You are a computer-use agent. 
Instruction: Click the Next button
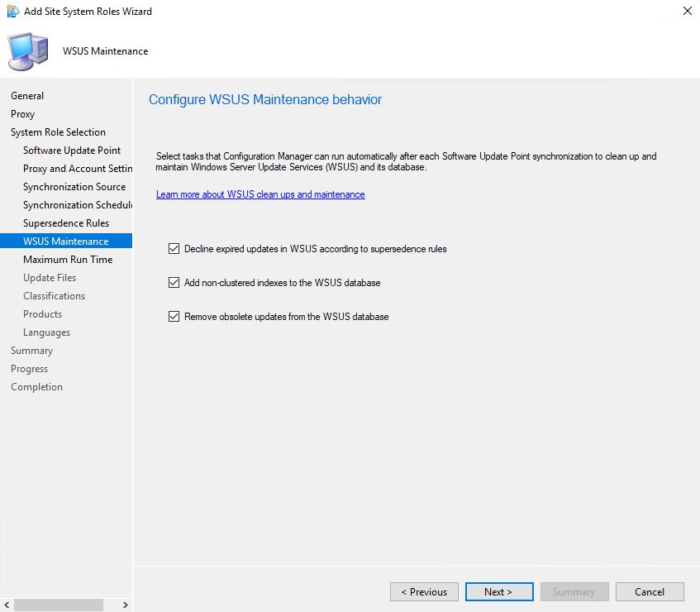(498, 591)
